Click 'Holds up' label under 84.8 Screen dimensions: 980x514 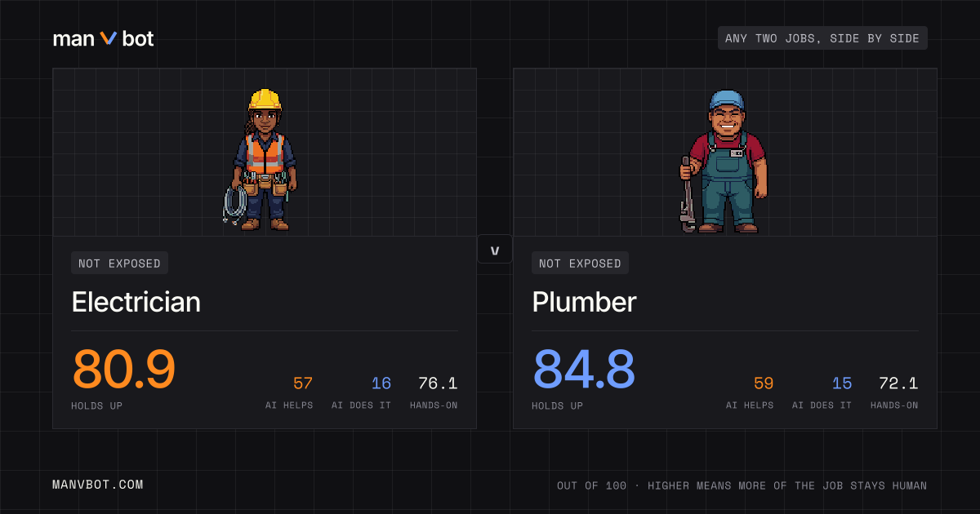click(x=557, y=405)
